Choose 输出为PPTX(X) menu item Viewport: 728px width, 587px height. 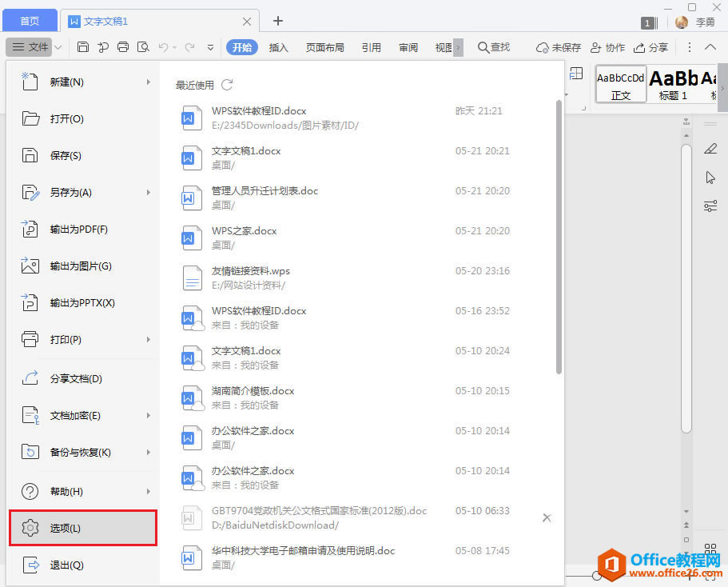coord(83,303)
